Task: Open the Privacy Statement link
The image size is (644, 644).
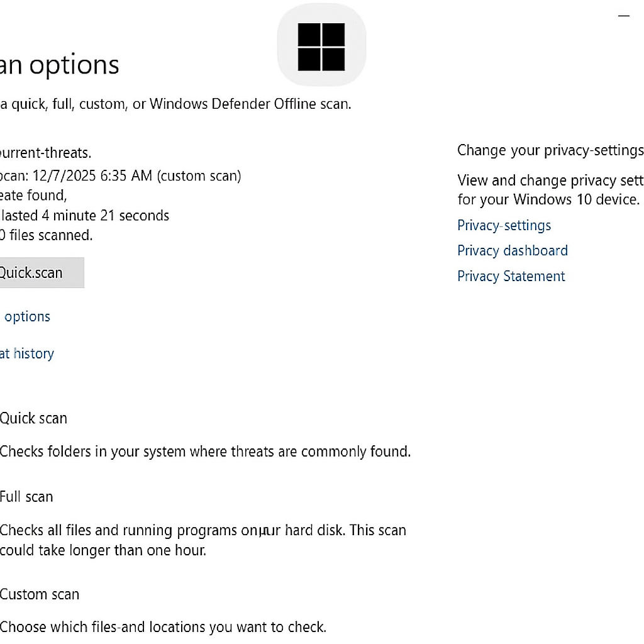Action: (511, 276)
